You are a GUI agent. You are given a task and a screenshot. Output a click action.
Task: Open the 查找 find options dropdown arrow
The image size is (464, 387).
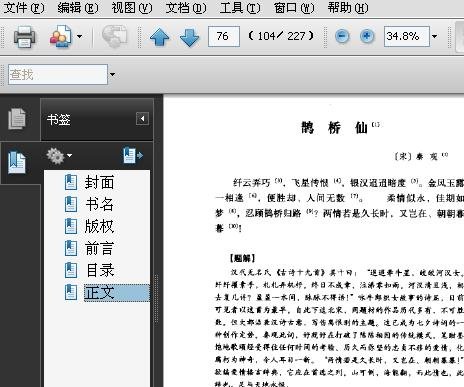(x=112, y=74)
